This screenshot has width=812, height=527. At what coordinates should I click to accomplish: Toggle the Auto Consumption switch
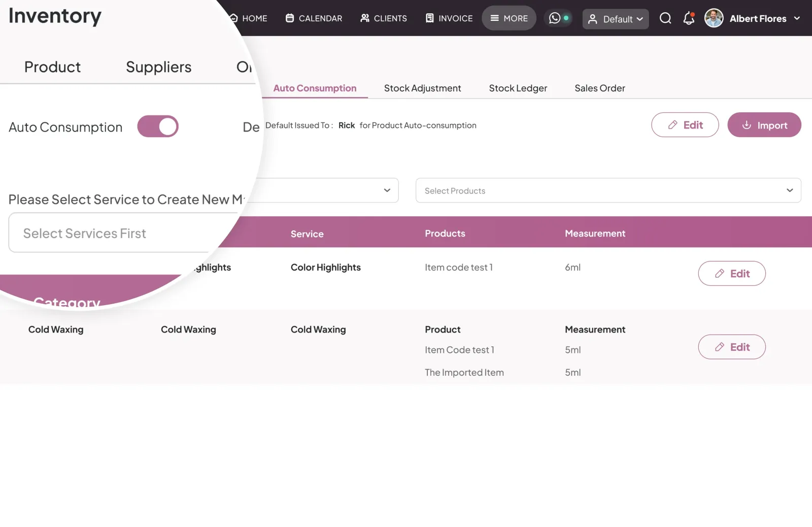pyautogui.click(x=158, y=126)
